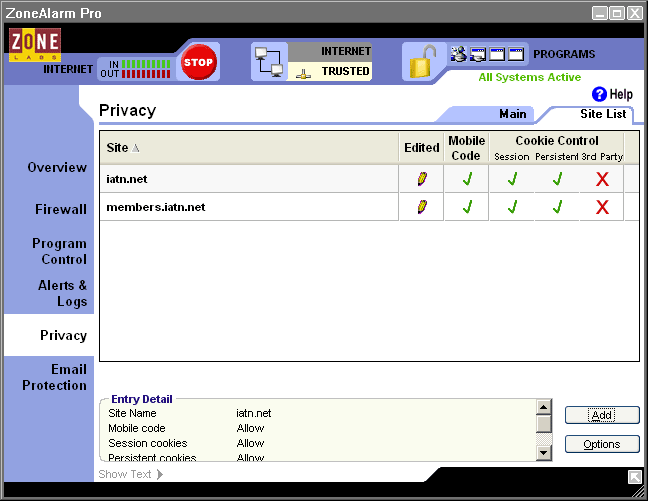This screenshot has width=648, height=501.
Task: Click Site Name value iatn.net in Entry Detail
Action: click(x=254, y=413)
